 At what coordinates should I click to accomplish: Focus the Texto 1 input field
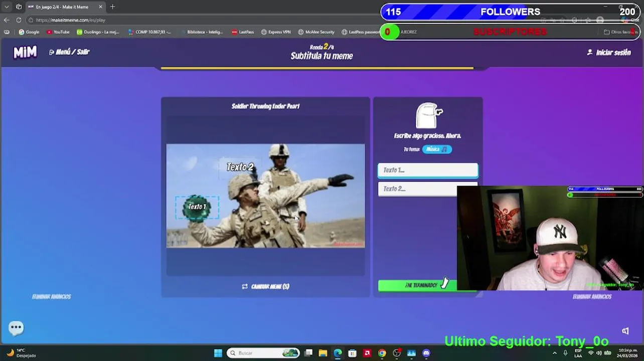click(428, 170)
